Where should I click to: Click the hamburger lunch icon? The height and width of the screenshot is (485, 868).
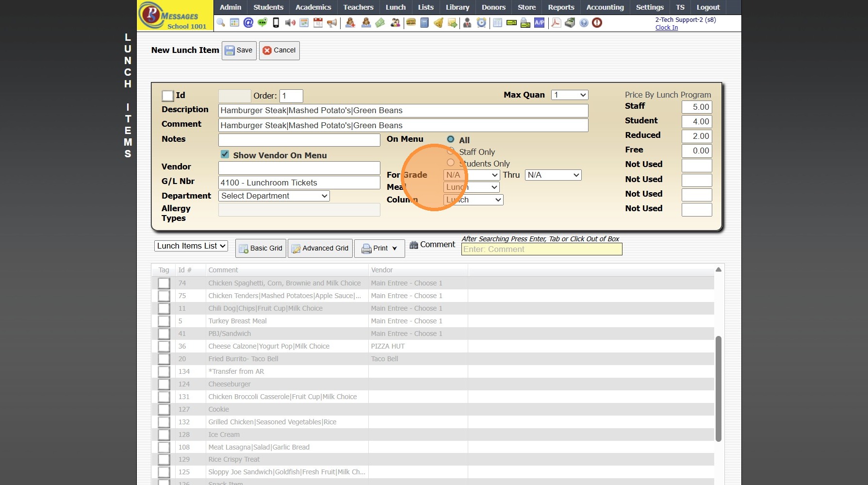tap(411, 22)
